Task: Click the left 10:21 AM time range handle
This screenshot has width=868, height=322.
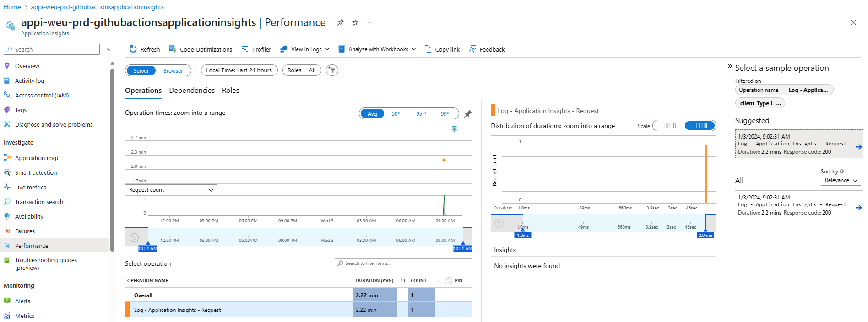Action: pos(147,248)
